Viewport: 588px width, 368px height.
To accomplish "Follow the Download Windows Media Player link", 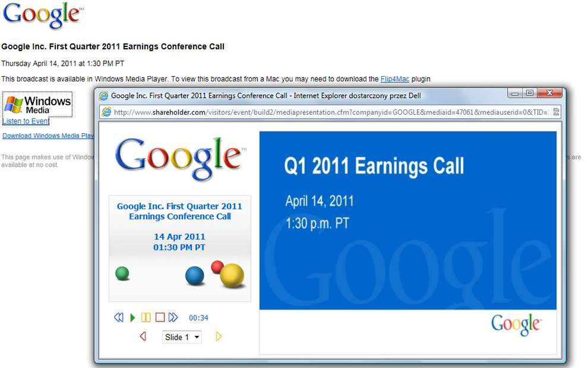I will pyautogui.click(x=48, y=136).
